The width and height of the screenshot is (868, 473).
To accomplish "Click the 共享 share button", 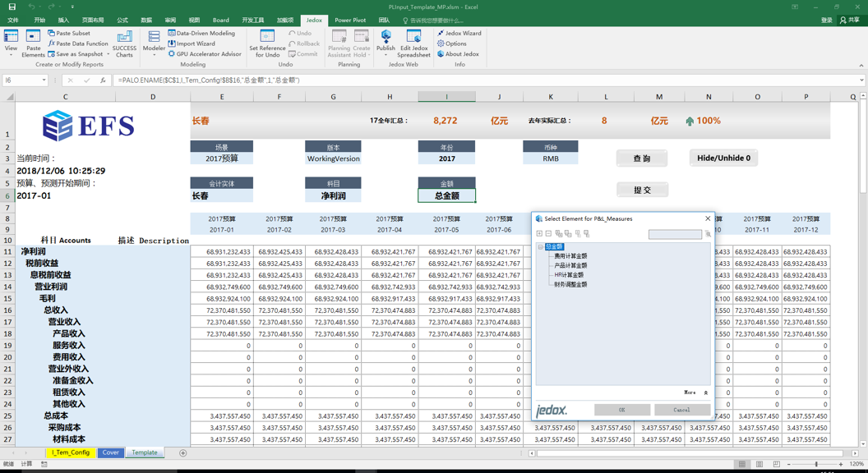I will click(x=850, y=20).
